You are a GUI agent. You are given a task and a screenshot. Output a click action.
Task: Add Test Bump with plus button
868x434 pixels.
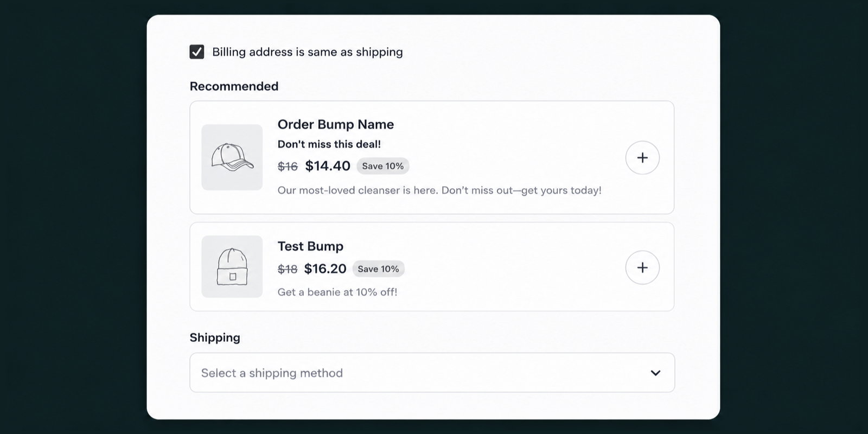tap(642, 267)
